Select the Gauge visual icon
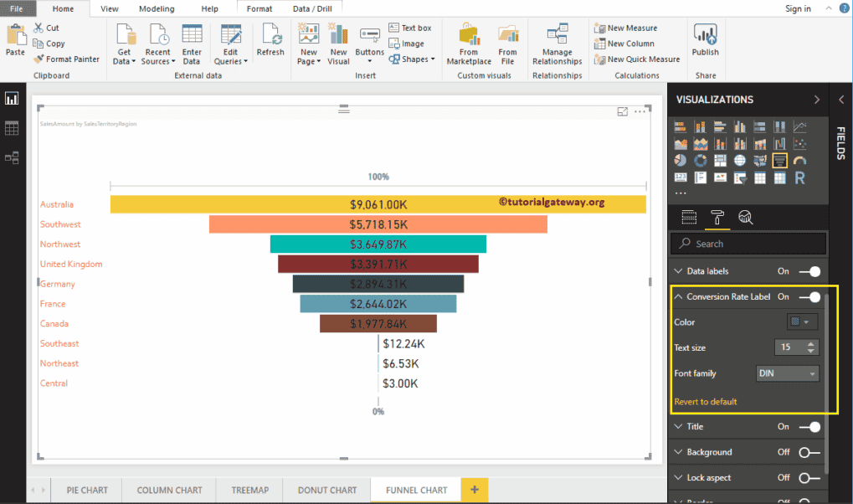 (798, 161)
